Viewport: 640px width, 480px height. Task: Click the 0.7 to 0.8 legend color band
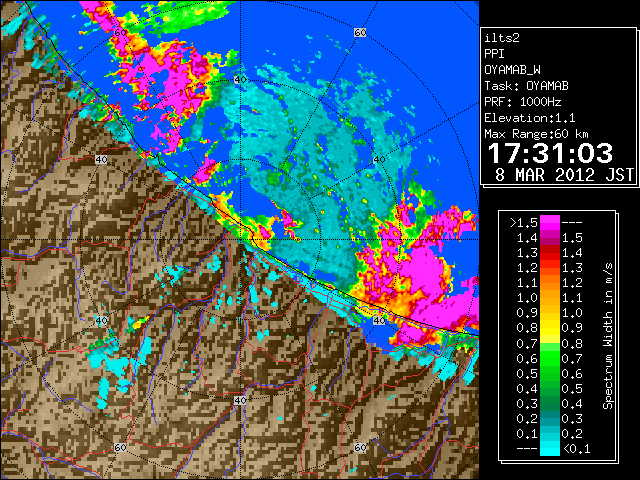coord(550,343)
